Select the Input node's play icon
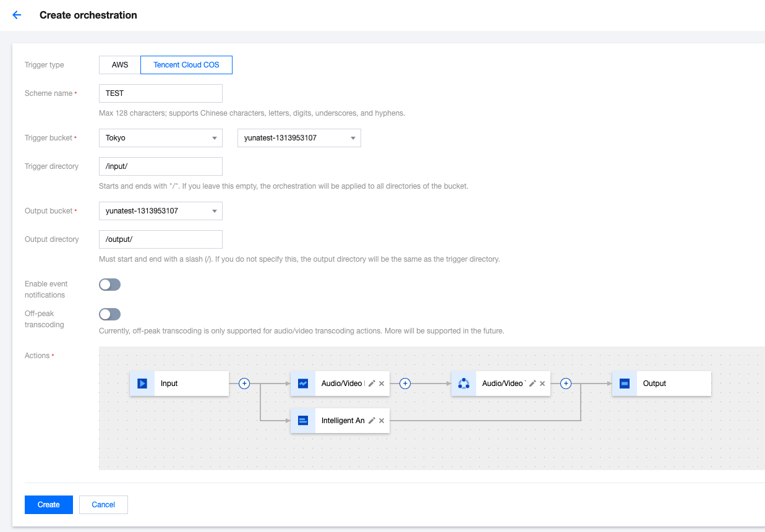765x532 pixels. tap(142, 384)
